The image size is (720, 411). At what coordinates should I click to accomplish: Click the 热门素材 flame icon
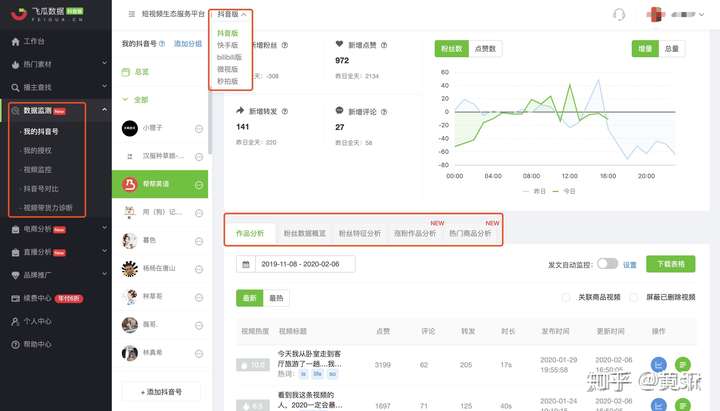coord(16,65)
